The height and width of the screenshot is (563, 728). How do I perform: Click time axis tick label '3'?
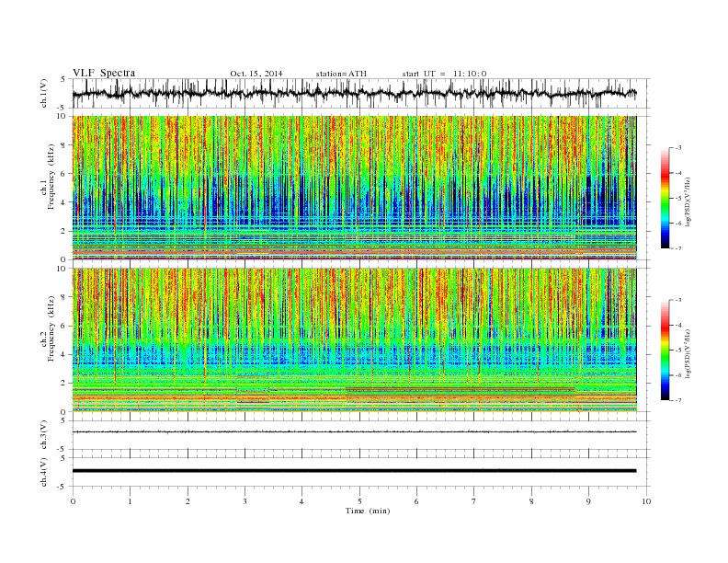pyautogui.click(x=245, y=501)
